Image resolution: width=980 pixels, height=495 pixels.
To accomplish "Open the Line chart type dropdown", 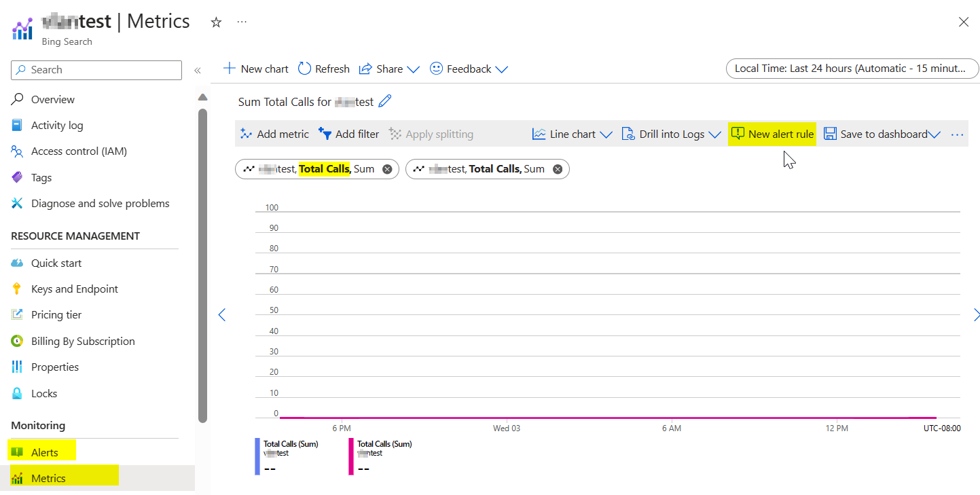I will pos(573,134).
